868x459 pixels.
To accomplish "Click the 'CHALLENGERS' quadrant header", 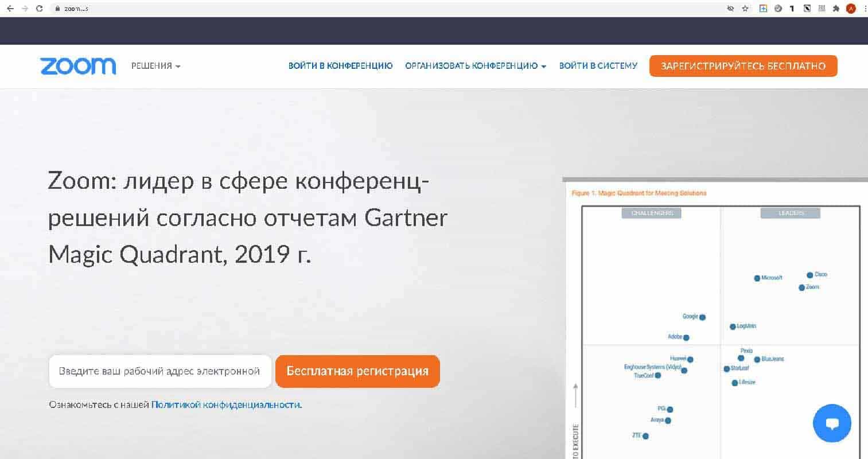I will pyautogui.click(x=652, y=213).
